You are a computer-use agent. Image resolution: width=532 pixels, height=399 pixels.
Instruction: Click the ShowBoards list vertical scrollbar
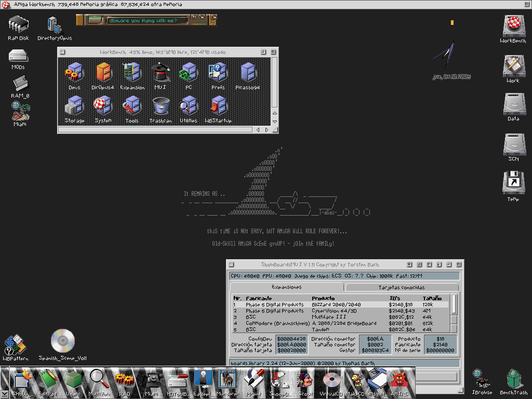point(454,305)
